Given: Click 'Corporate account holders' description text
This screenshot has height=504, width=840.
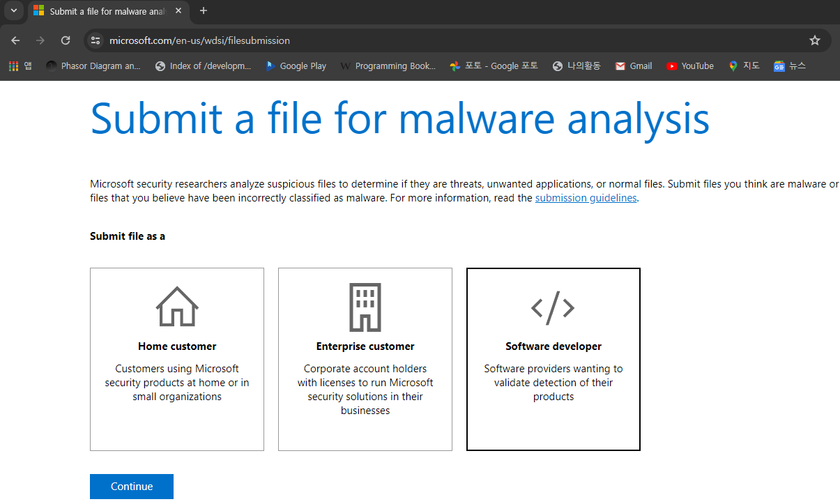Looking at the screenshot, I should [365, 390].
